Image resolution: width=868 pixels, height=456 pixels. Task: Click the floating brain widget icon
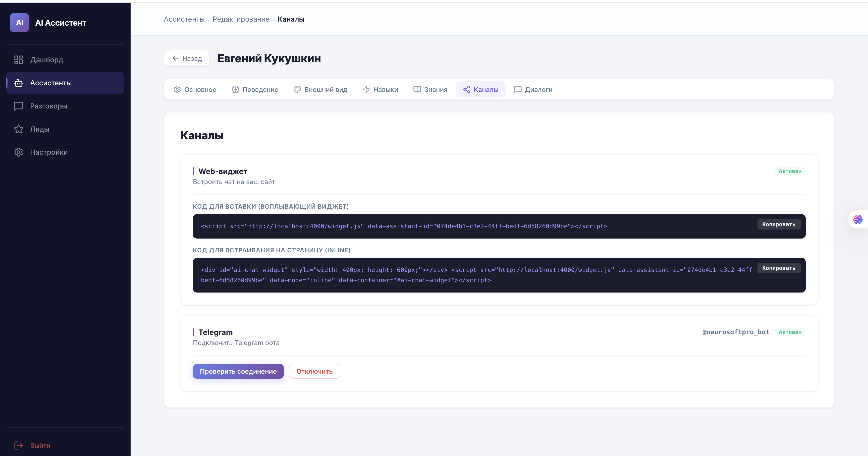tap(857, 219)
